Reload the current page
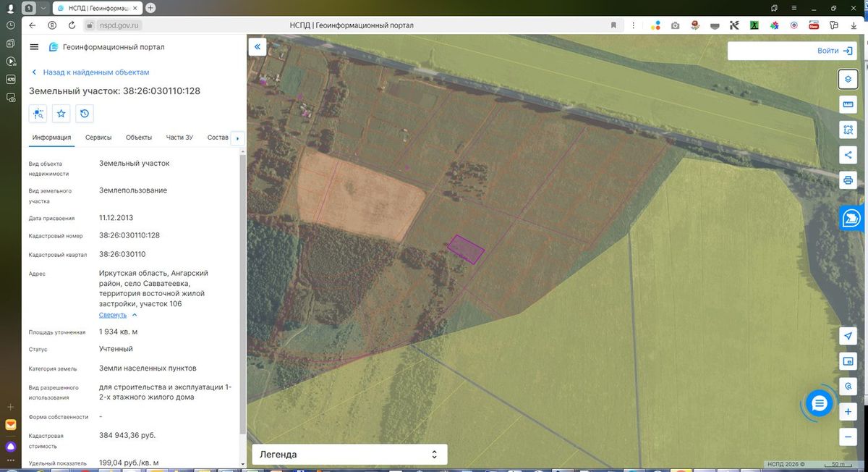868x472 pixels. pyautogui.click(x=72, y=25)
